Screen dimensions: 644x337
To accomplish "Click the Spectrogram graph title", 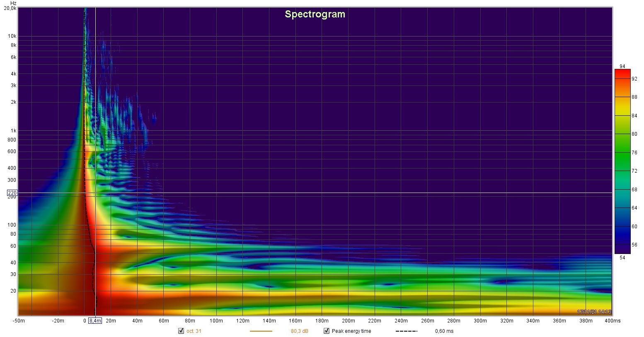I will click(x=315, y=14).
